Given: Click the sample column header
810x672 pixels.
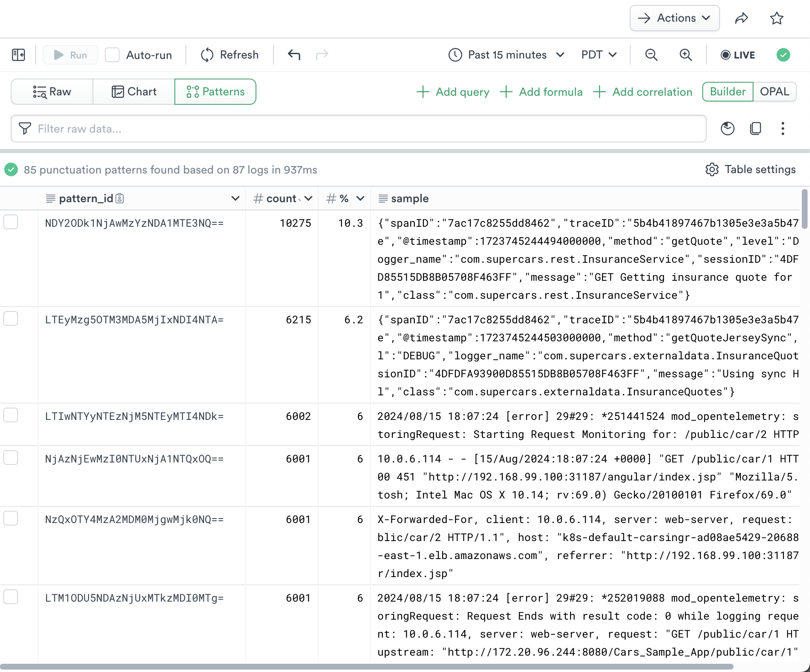Looking at the screenshot, I should click(x=585, y=198).
